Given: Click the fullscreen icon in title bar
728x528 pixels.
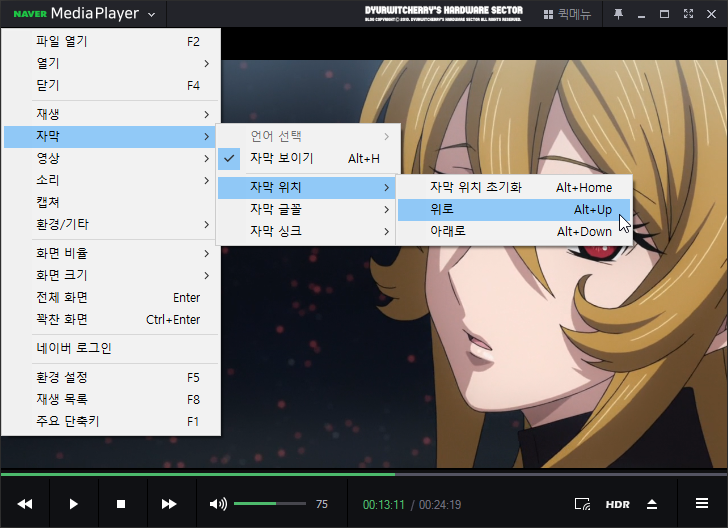Looking at the screenshot, I should pos(688,14).
